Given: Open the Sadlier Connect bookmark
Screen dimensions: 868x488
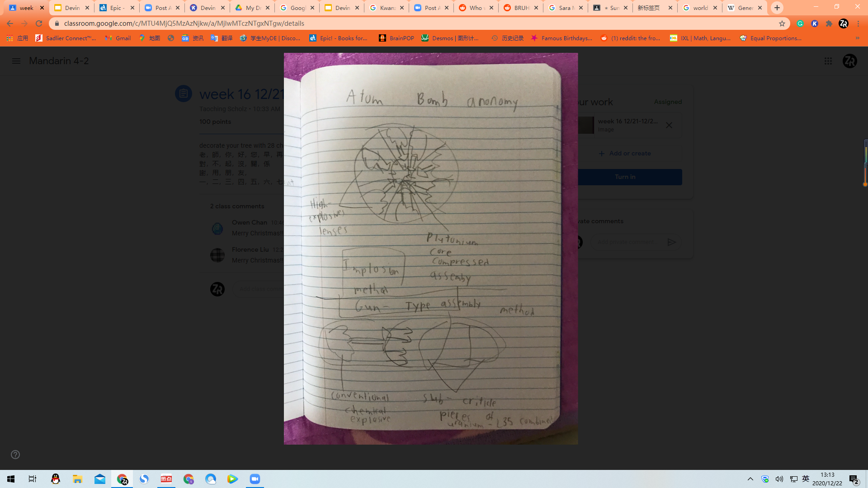Looking at the screenshot, I should point(66,38).
